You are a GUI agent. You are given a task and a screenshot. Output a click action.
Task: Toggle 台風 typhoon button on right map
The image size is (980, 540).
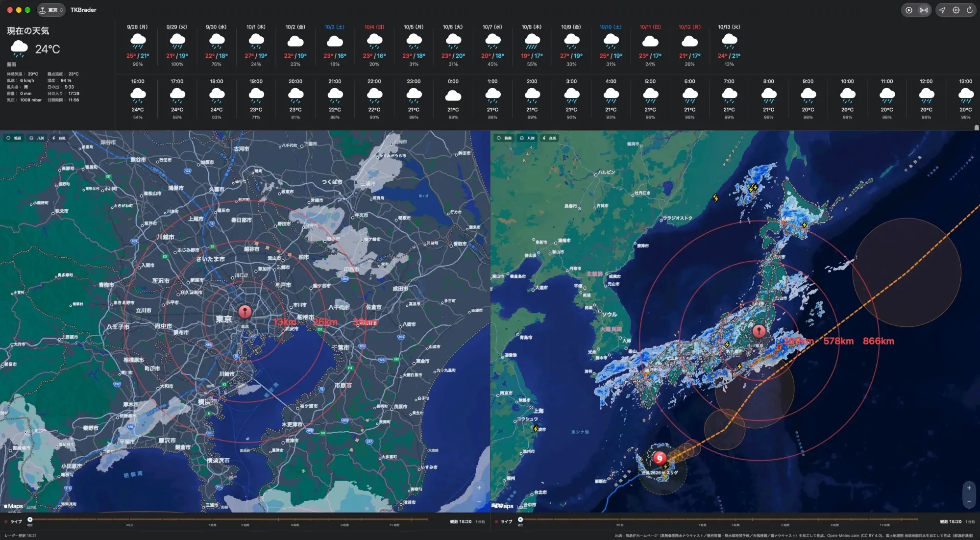[x=549, y=138]
